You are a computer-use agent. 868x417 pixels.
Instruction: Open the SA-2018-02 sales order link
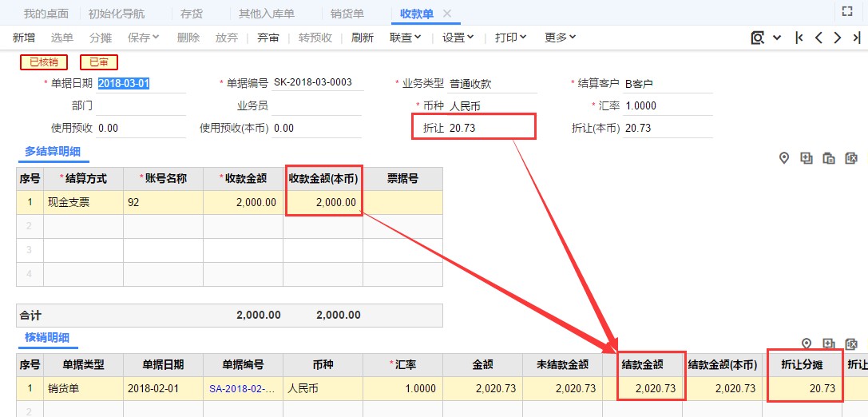tap(243, 389)
